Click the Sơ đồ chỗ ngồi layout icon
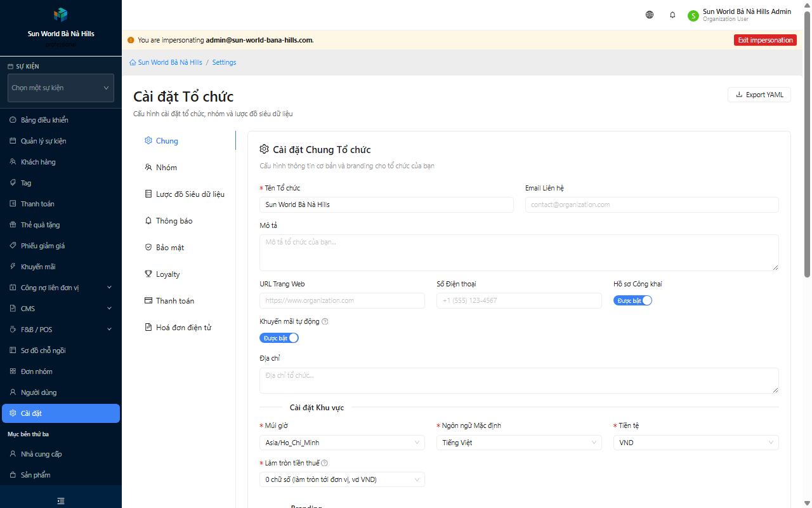Image resolution: width=812 pixels, height=508 pixels. [x=13, y=351]
